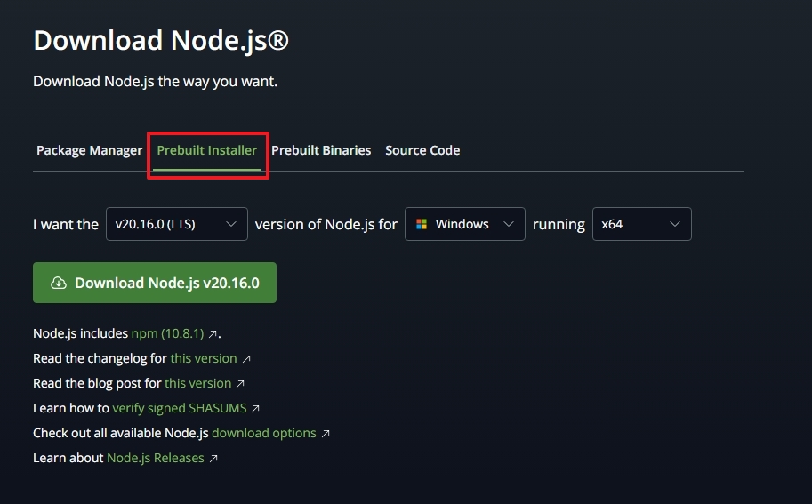Open the blog post 'this version' link
Screen dimensions: 812x504
(197, 383)
